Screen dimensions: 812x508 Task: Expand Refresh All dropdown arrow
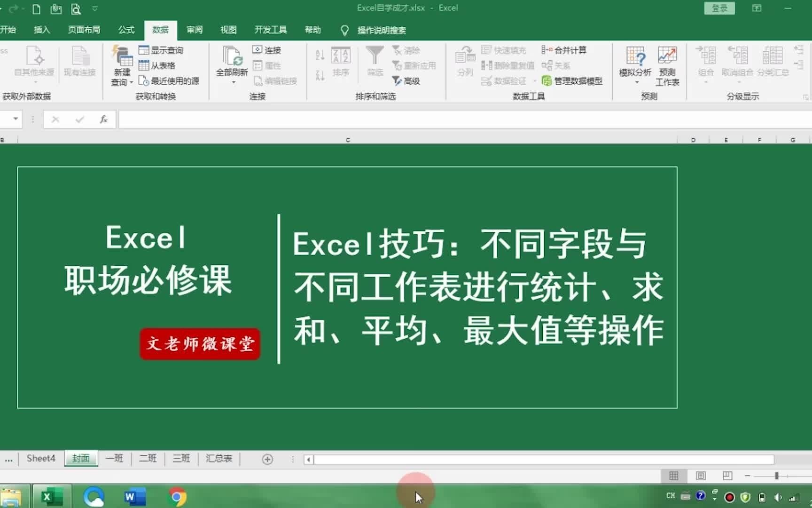tap(233, 82)
